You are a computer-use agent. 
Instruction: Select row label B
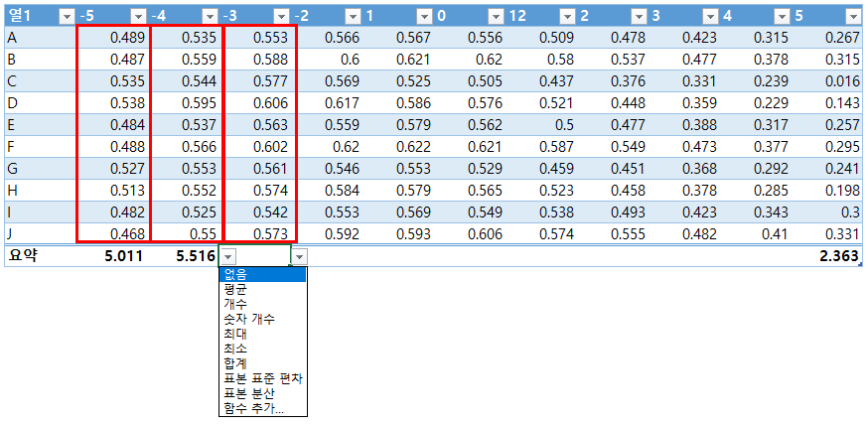(12, 60)
